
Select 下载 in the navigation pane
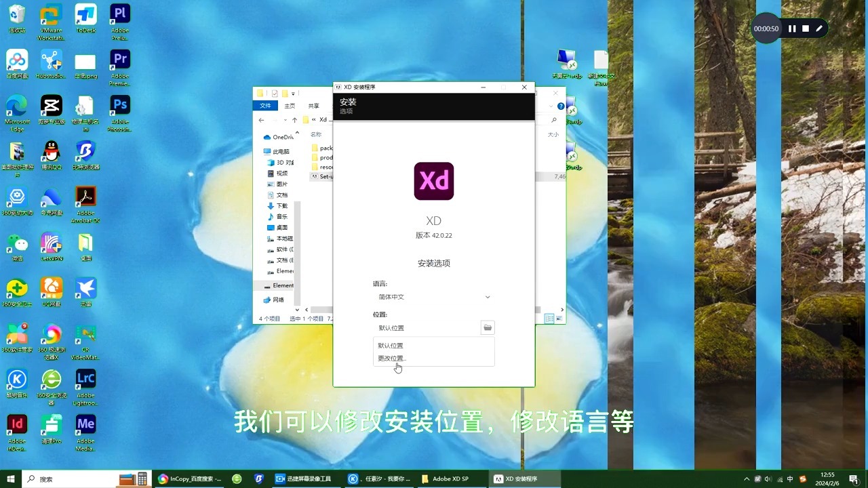coord(278,206)
